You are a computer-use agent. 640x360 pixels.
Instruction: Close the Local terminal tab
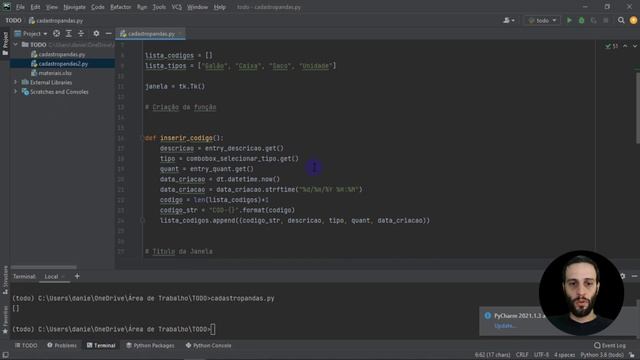(x=63, y=277)
